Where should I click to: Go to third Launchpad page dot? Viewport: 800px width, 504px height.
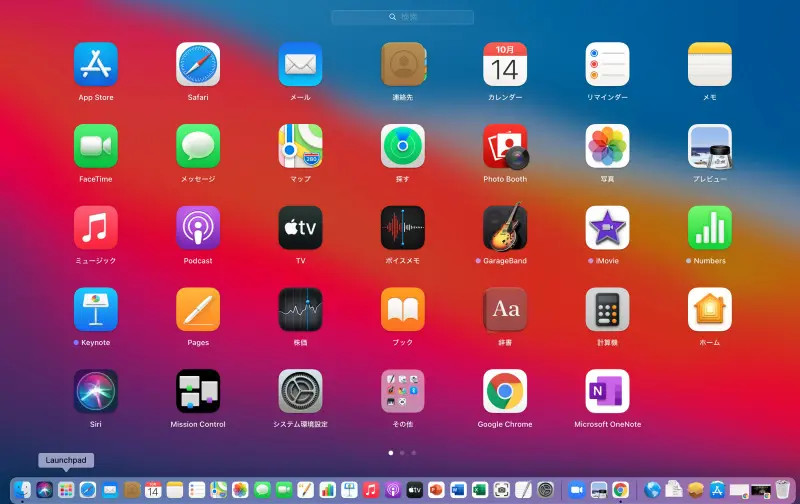(x=414, y=453)
